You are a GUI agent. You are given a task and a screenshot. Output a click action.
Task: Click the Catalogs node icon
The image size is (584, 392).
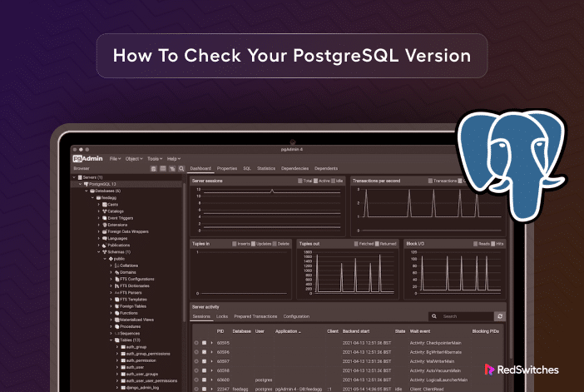coord(105,211)
